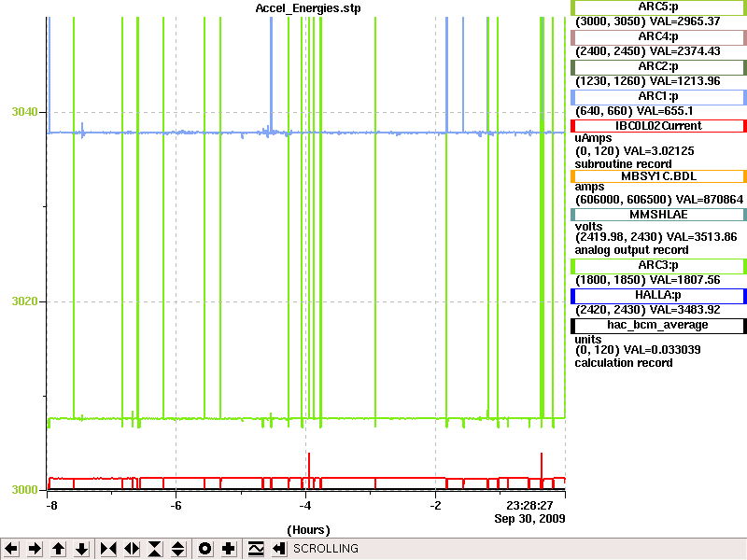Image resolution: width=747 pixels, height=560 pixels.
Task: Click the uAmps units label
Action: point(593,138)
